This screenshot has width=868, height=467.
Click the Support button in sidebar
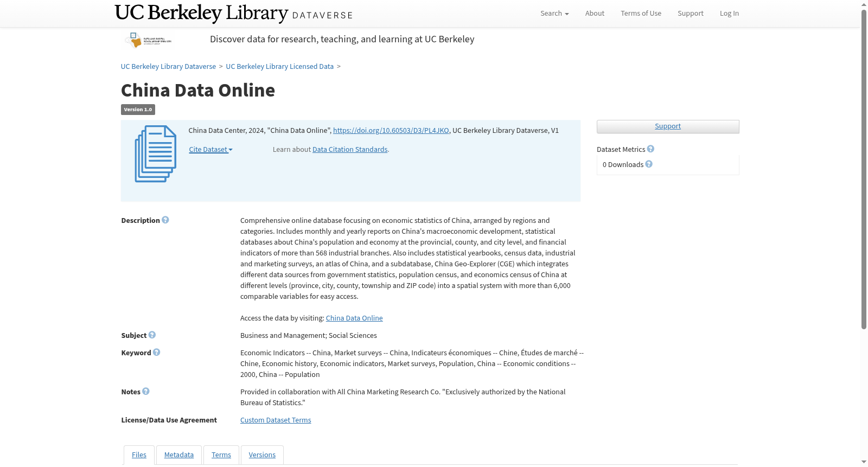pos(668,126)
